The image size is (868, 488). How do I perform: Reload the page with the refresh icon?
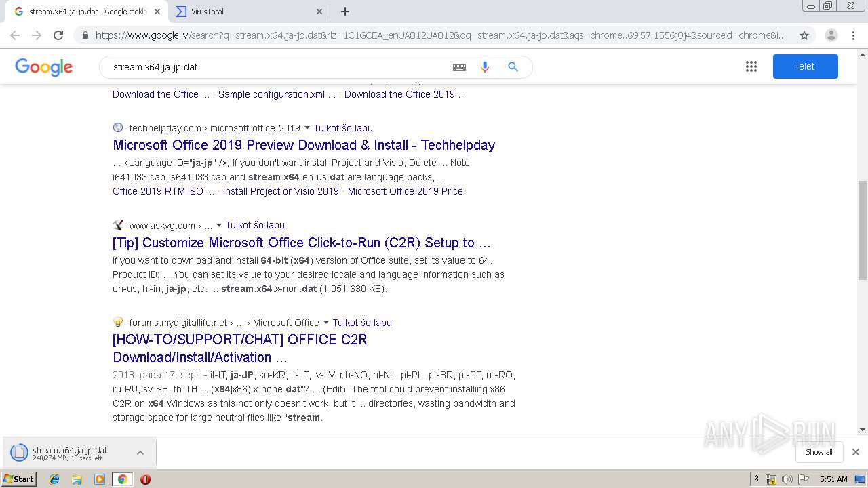click(58, 35)
